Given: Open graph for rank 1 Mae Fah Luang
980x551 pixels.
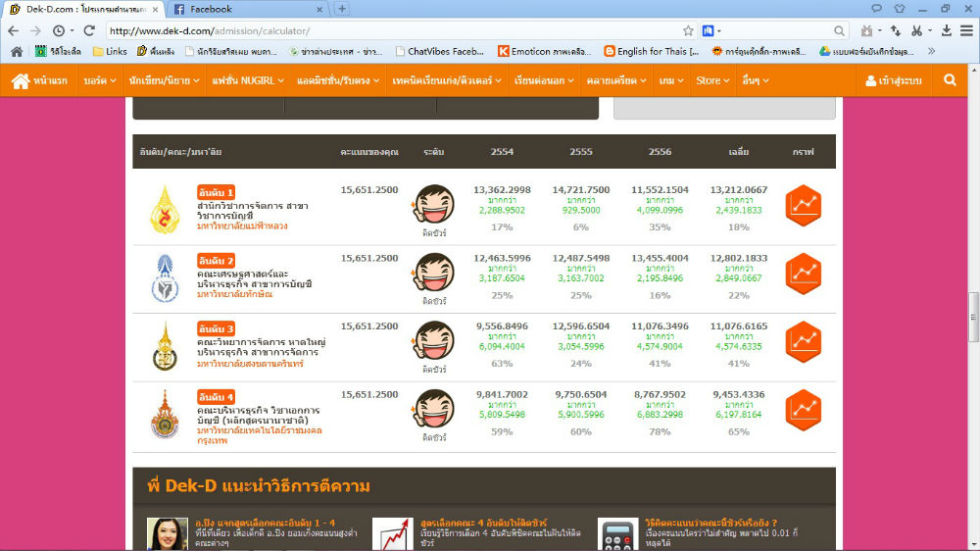Looking at the screenshot, I should [x=803, y=205].
